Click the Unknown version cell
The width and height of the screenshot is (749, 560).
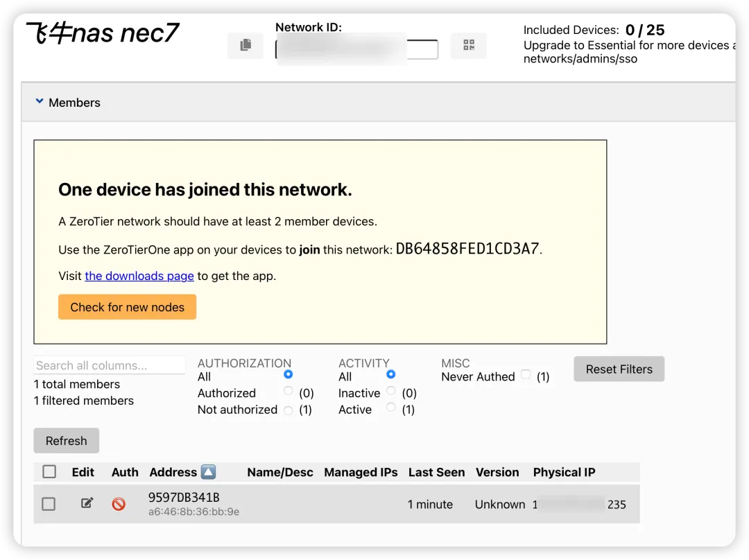pyautogui.click(x=499, y=505)
